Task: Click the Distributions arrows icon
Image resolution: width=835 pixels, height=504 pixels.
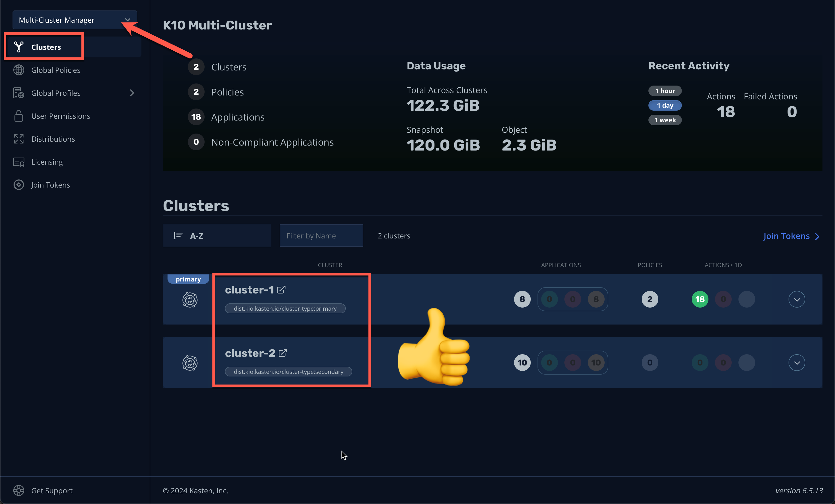Action: [x=19, y=139]
